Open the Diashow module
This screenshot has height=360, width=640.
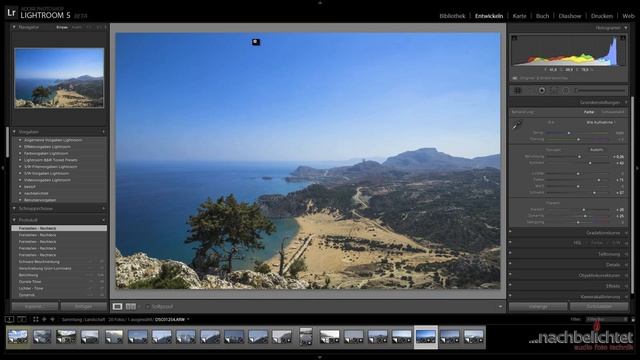(x=570, y=16)
